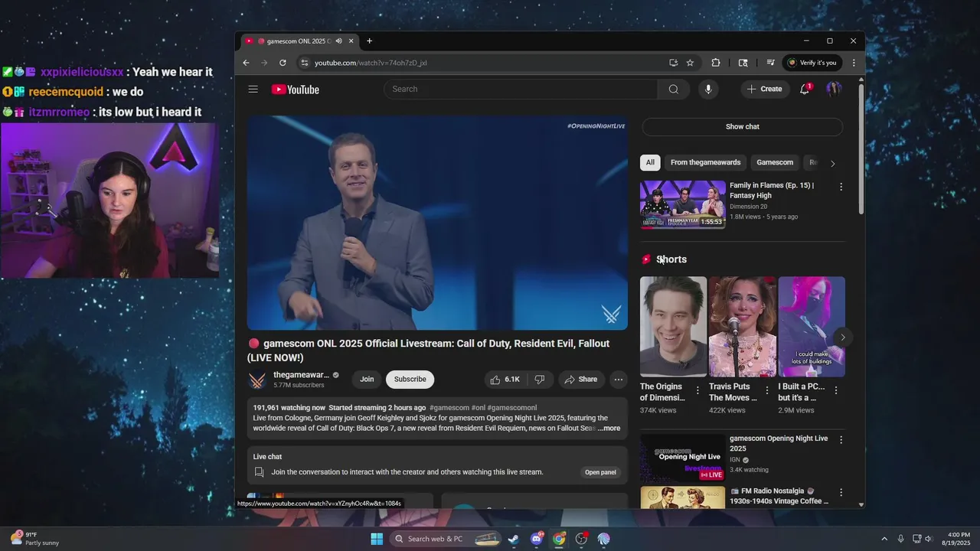Screen dimensions: 980x551
Task: Open the browser extensions puzzle icon
Action: [x=716, y=63]
